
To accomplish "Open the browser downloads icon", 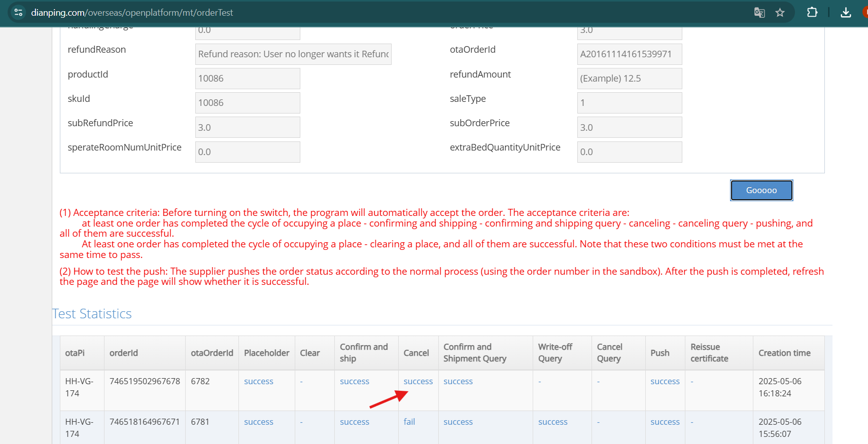I will point(846,13).
